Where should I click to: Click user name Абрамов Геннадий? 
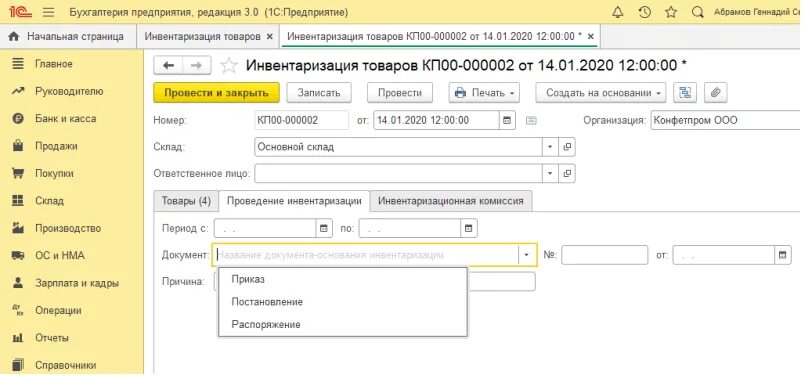tap(758, 12)
